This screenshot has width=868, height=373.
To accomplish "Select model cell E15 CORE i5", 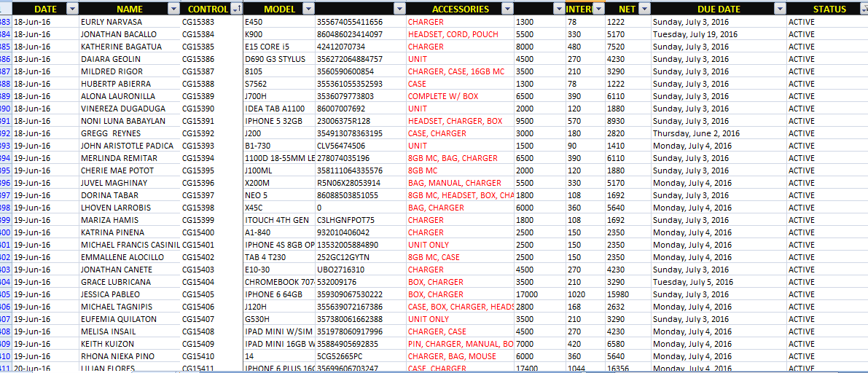I will [x=280, y=47].
